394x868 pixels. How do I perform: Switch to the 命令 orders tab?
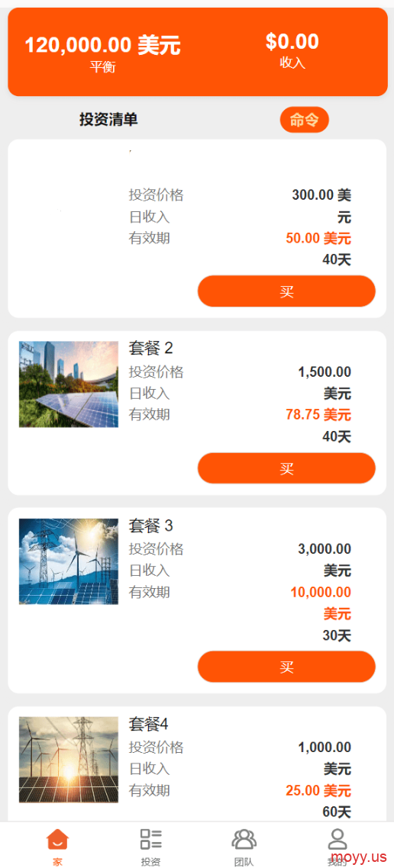coord(304,120)
